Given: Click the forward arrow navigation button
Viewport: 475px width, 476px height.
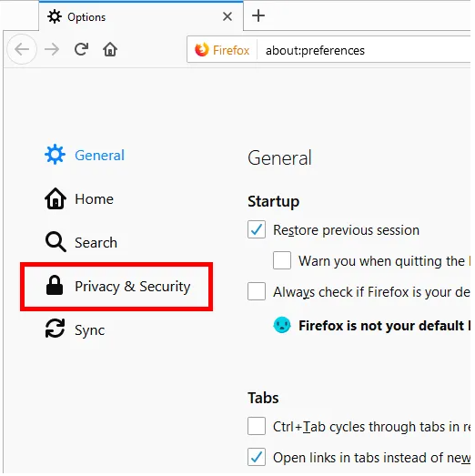Looking at the screenshot, I should click(x=52, y=49).
